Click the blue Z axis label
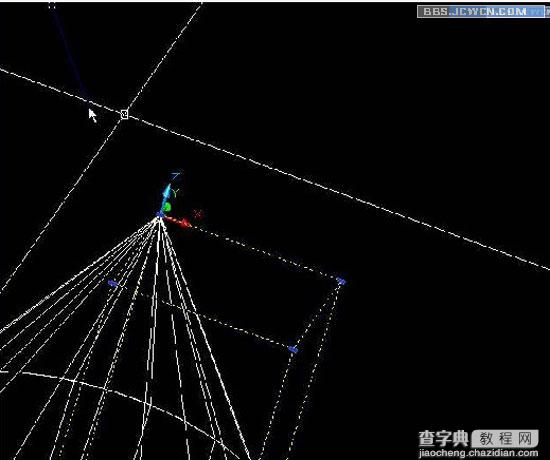Screen dimensions: 550x460 click(176, 174)
